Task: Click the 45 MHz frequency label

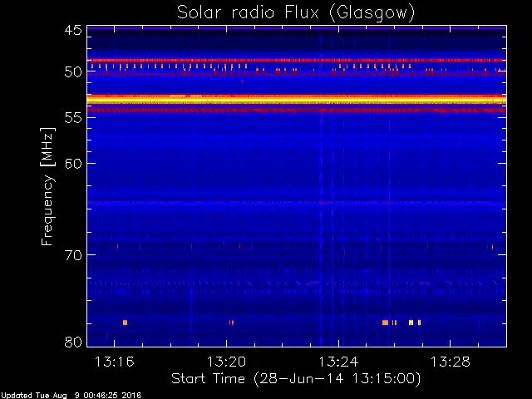Action: (x=73, y=31)
